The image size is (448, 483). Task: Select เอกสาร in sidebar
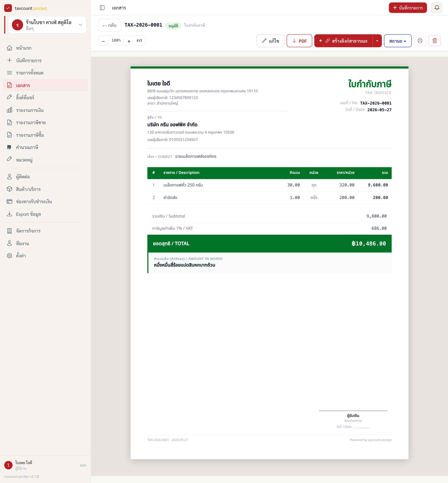point(45,85)
